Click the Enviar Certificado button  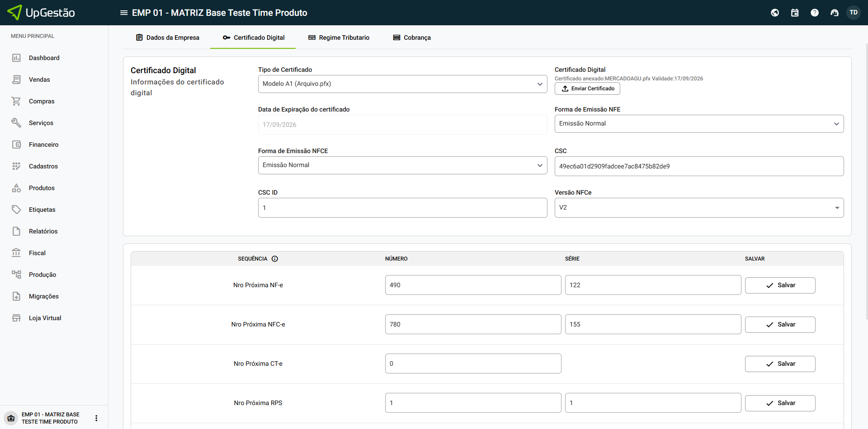tap(587, 89)
